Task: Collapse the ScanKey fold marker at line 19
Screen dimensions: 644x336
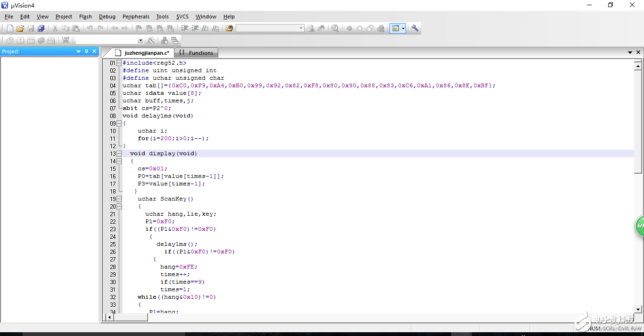Action: click(x=119, y=199)
